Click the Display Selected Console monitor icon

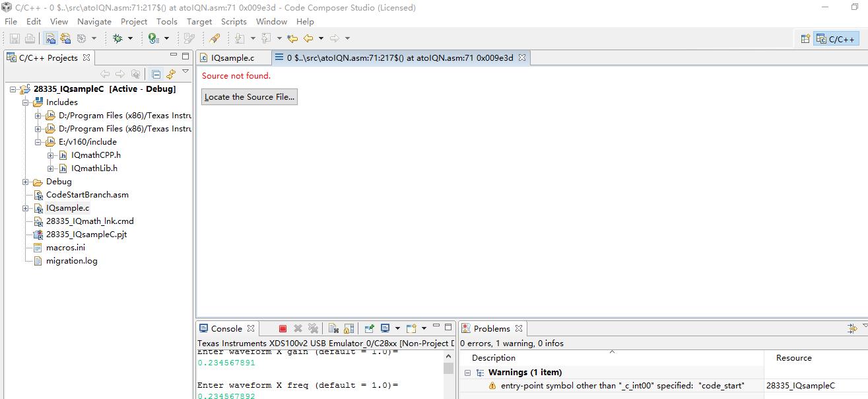pyautogui.click(x=385, y=328)
